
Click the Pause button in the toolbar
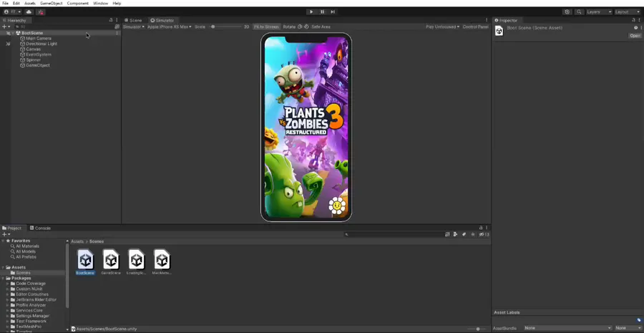tap(323, 12)
